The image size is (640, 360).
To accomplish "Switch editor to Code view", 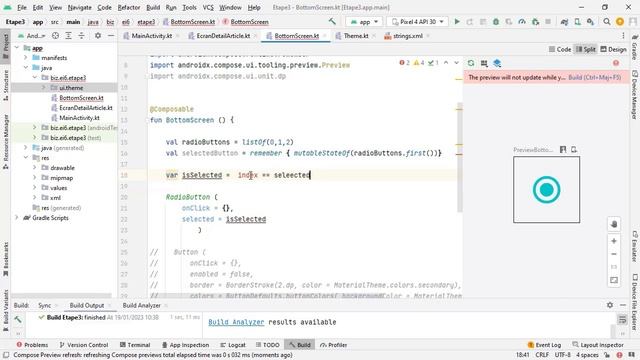I will (560, 49).
